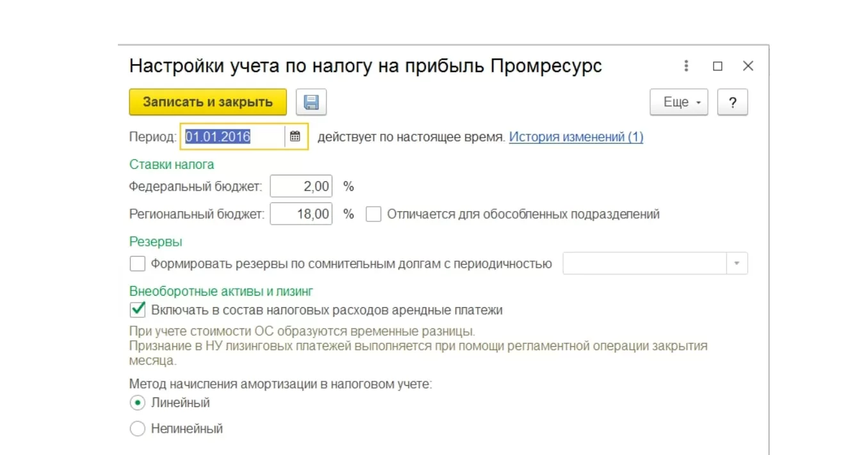Expand the reserve periodicity dropdown arrow
Viewport: 868px width, 455px height.
[737, 264]
